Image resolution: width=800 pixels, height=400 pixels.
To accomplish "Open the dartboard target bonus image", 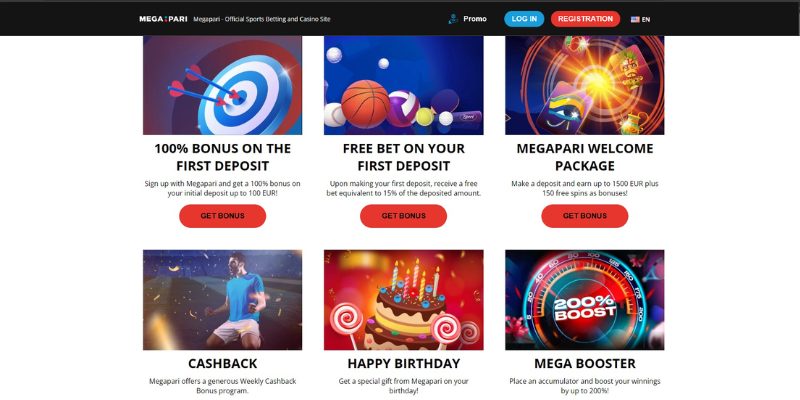I will tap(222, 85).
